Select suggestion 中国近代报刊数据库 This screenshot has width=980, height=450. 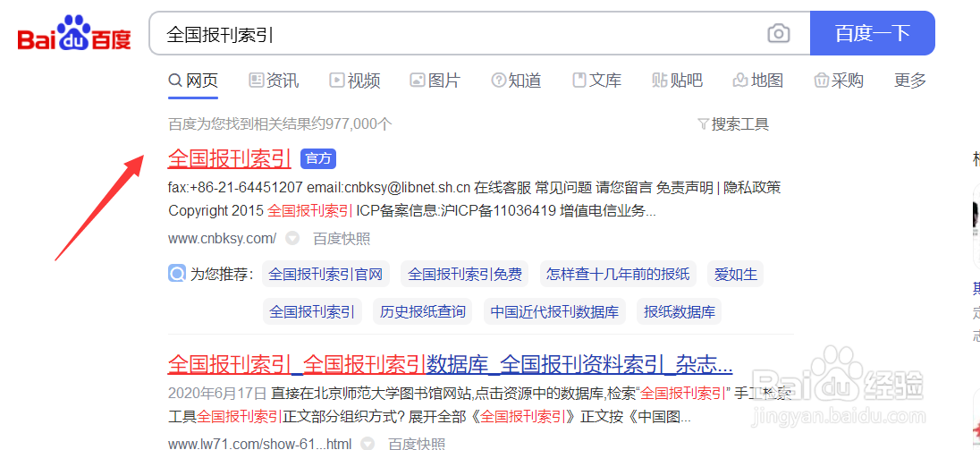[x=554, y=311]
